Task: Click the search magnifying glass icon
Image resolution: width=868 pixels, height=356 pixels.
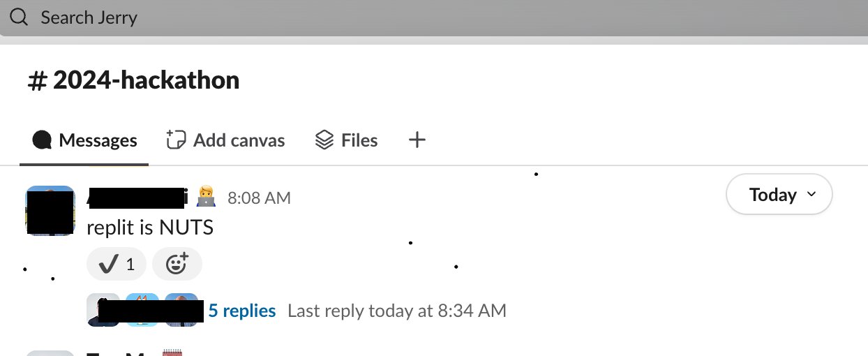Action: point(19,17)
